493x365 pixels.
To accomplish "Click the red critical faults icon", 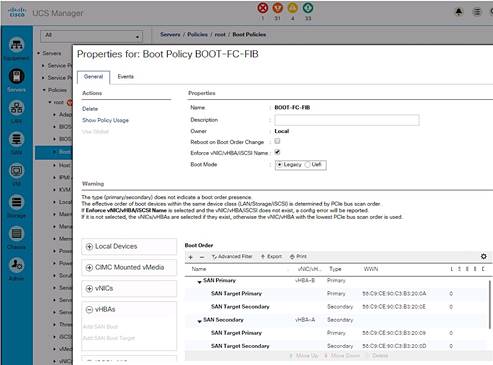I will [x=263, y=8].
